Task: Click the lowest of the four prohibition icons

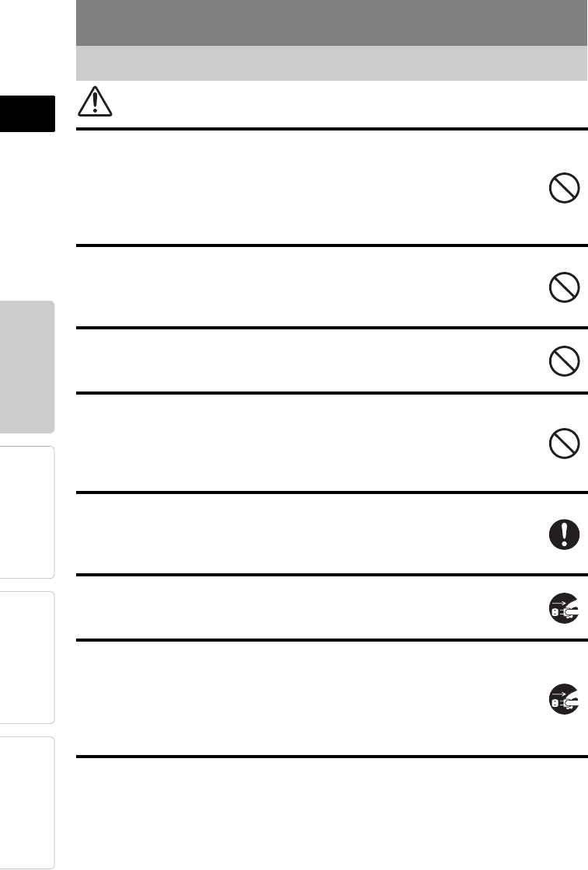Action: (564, 444)
